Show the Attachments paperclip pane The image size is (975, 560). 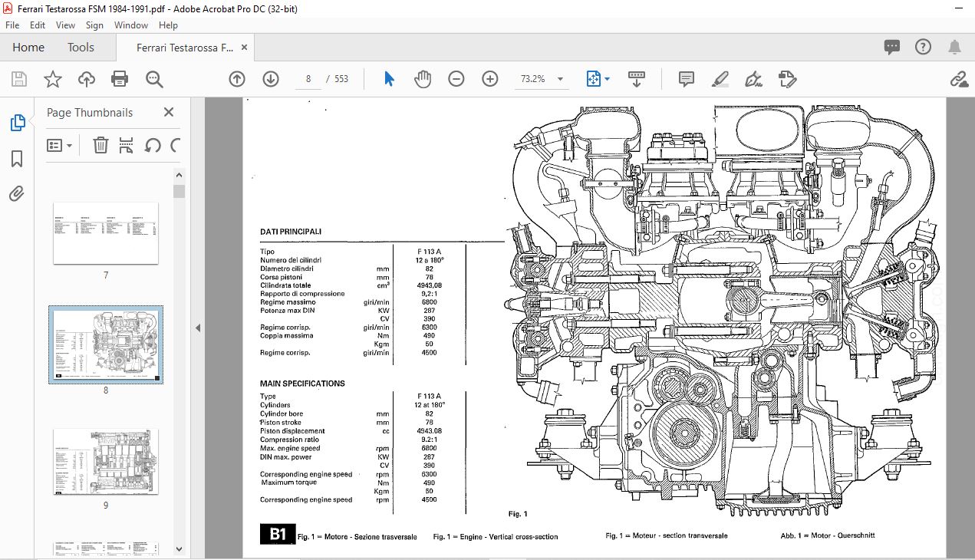(x=17, y=193)
